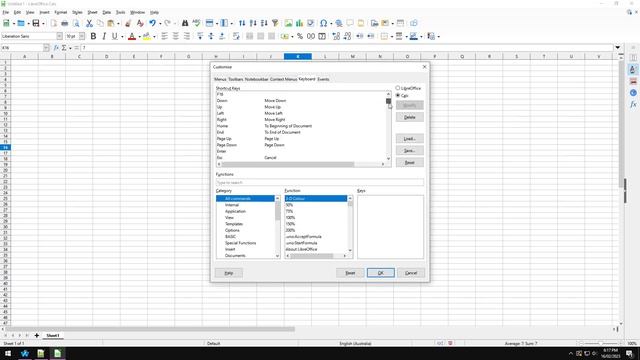Screen dimensions: 640x360
Task: Open the Name Box dropdown arrow
Action: pyautogui.click(x=46, y=48)
